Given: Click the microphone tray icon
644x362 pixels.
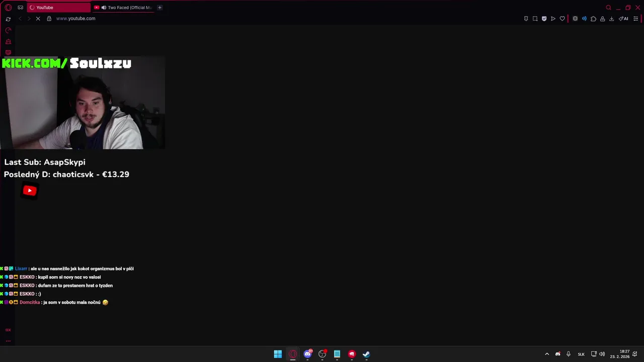Looking at the screenshot, I should click(x=569, y=354).
